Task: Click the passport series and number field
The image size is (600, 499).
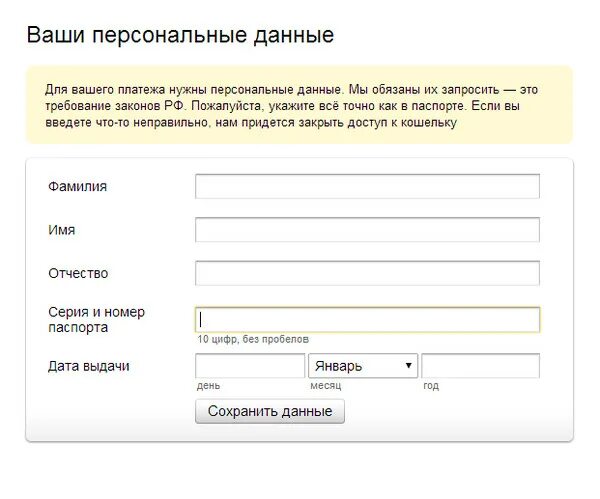Action: tap(367, 319)
